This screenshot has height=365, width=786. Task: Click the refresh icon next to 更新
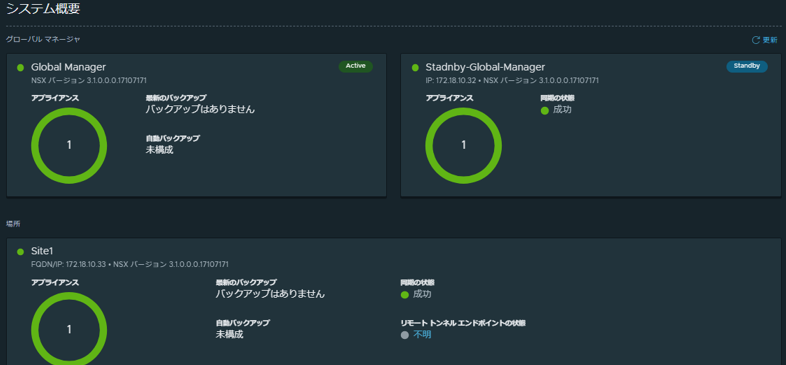coord(755,40)
